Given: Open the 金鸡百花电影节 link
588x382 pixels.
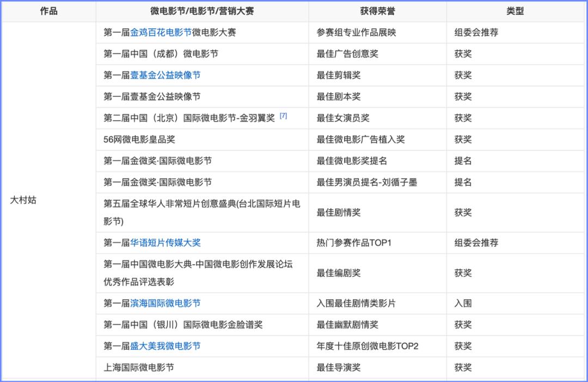Looking at the screenshot, I should pos(161,33).
